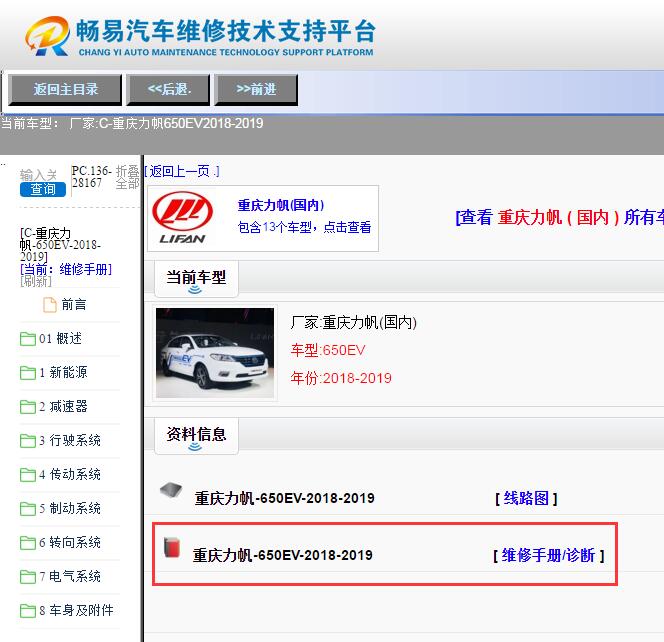The width and height of the screenshot is (664, 642).
Task: Click the 查询 search button
Action: coord(43,189)
